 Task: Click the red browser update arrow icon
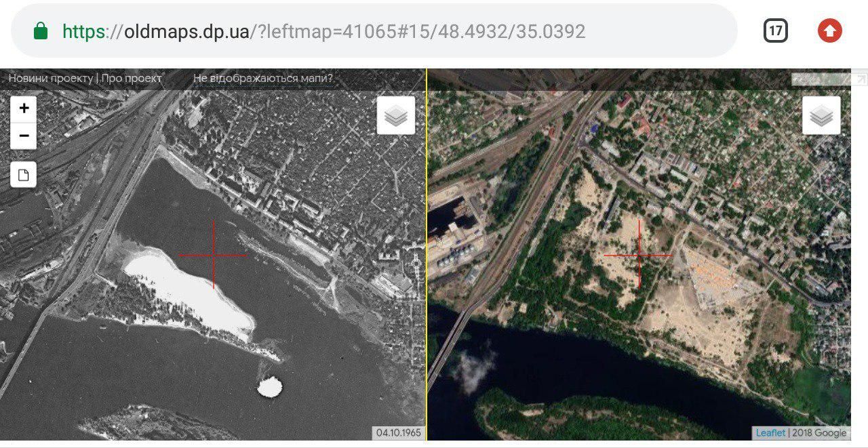829,30
